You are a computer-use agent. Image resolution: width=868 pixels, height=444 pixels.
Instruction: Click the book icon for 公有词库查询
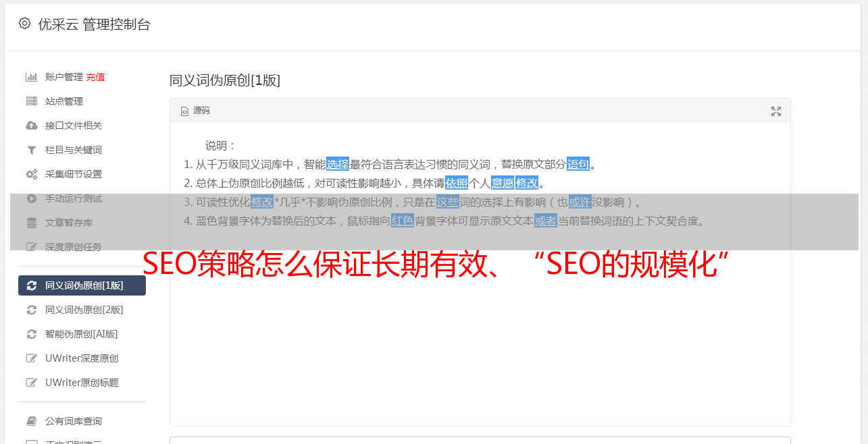(31, 421)
